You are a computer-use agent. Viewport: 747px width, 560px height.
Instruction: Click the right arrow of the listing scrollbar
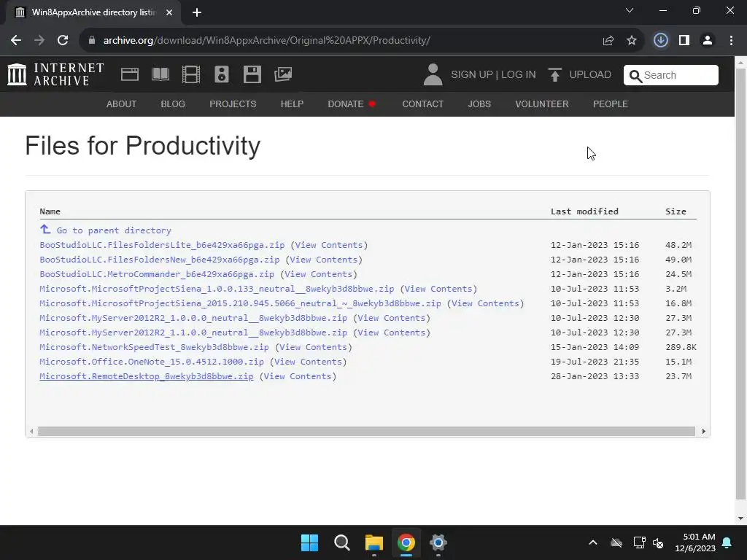[x=704, y=432]
